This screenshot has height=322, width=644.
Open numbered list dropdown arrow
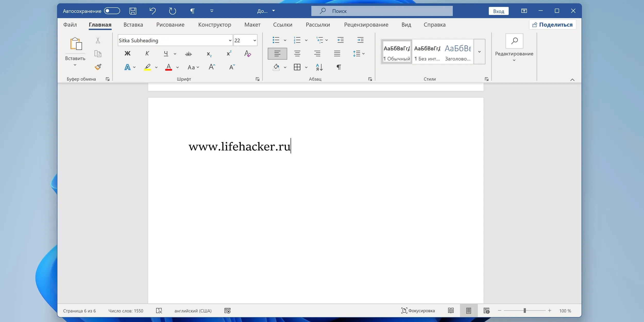tap(306, 40)
